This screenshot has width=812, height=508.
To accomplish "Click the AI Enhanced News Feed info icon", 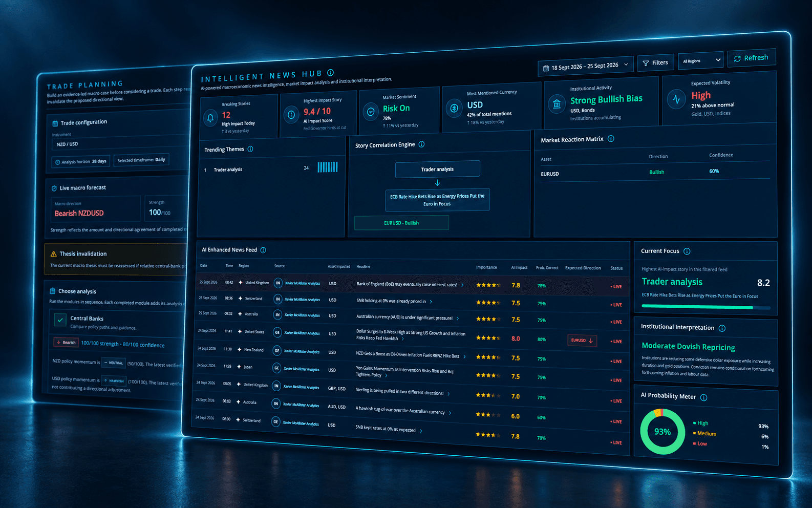I will 263,250.
